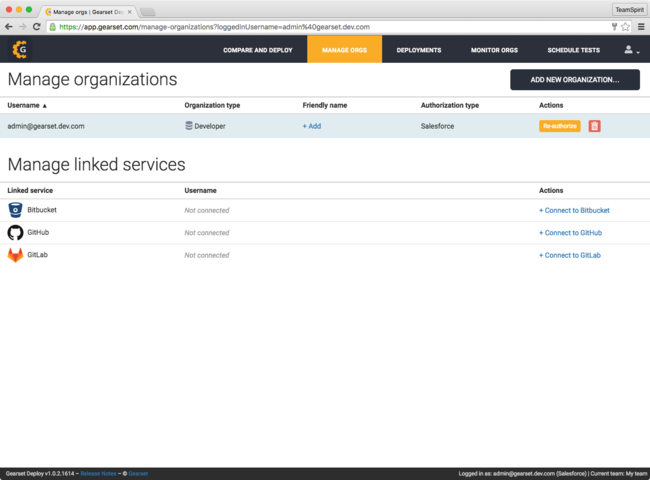Click the GitHub service name

38,232
